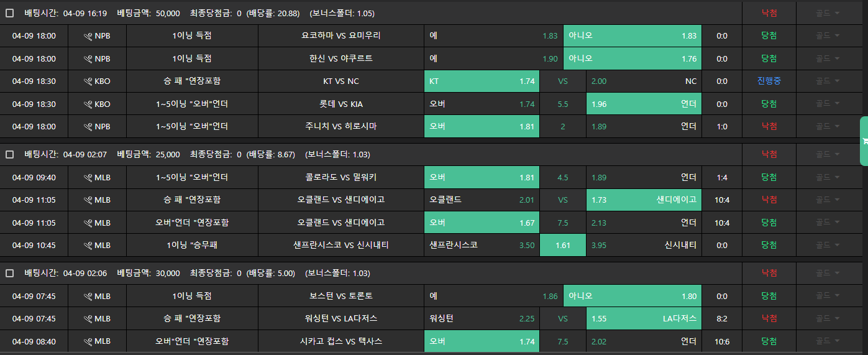
Task: Click the 샌디에이고 1.73 odds selection
Action: click(644, 200)
